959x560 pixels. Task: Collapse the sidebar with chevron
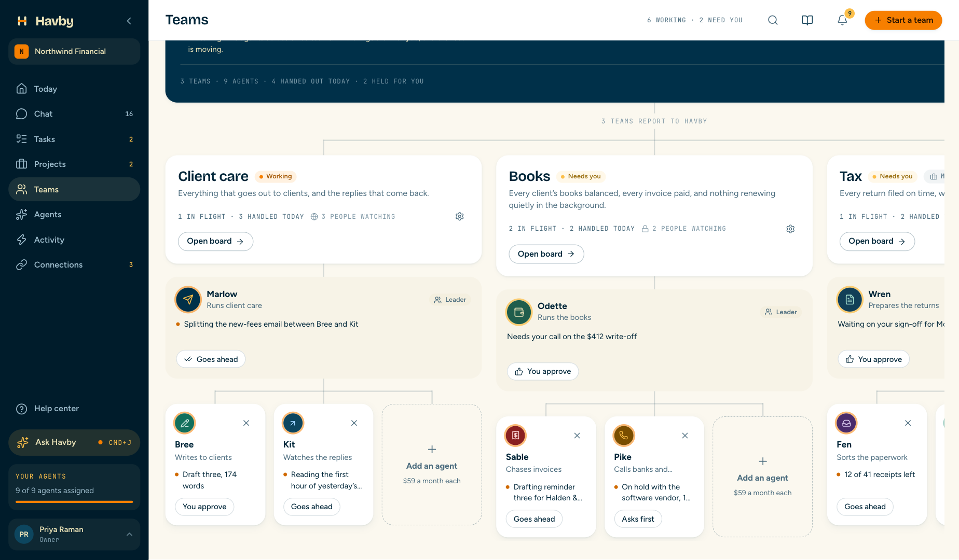pyautogui.click(x=129, y=21)
